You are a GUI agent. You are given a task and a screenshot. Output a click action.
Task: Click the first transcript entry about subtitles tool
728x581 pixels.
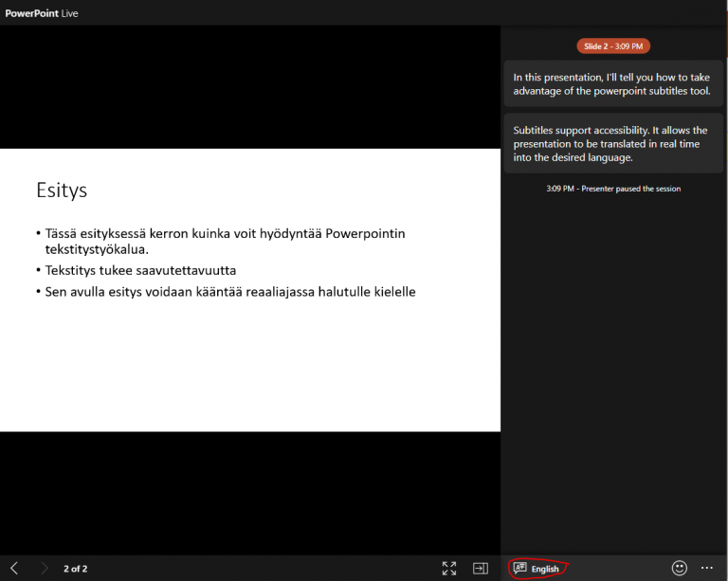(x=613, y=83)
